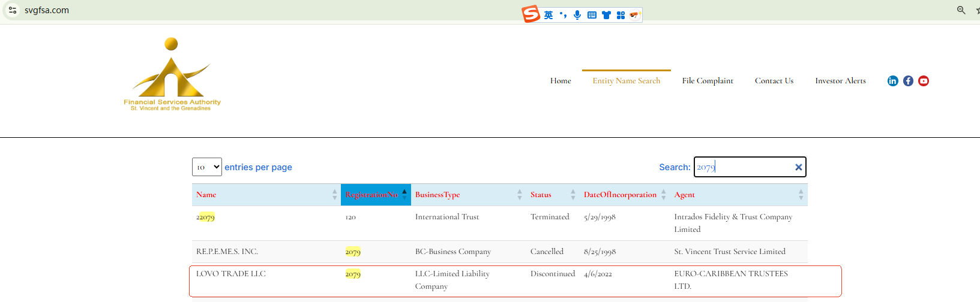Open the YouTube social icon
Viewport: 980px width, 302px height.
tap(924, 81)
